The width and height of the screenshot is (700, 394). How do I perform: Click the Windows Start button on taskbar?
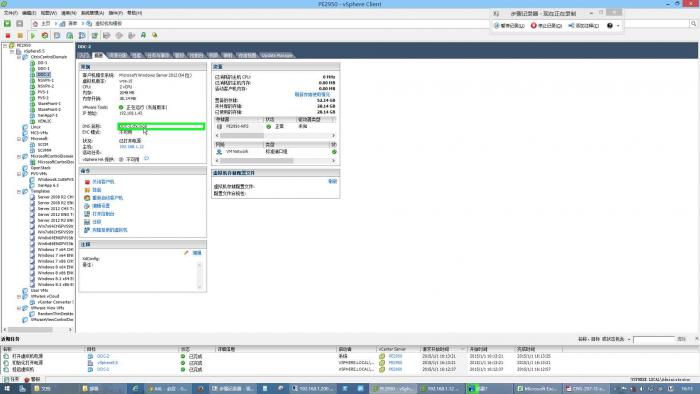click(x=7, y=389)
